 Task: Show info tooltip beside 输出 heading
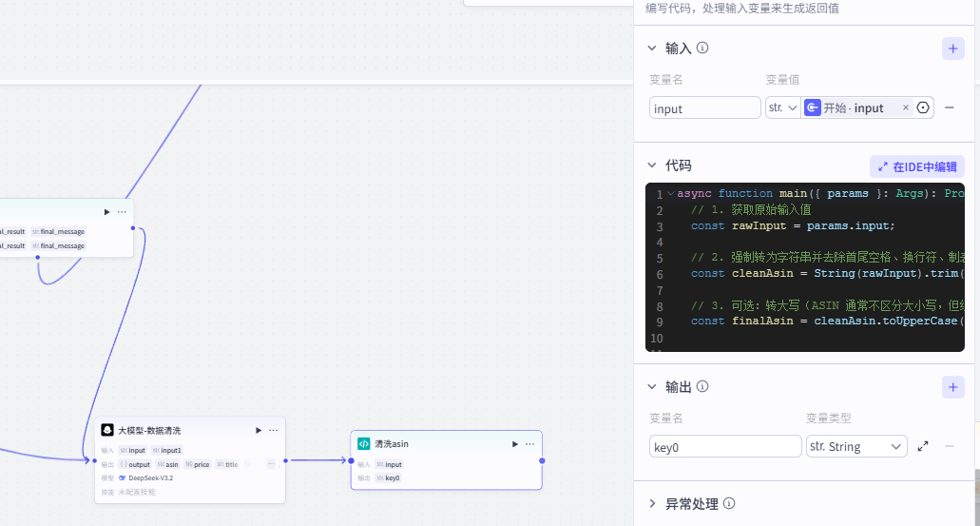pos(702,386)
